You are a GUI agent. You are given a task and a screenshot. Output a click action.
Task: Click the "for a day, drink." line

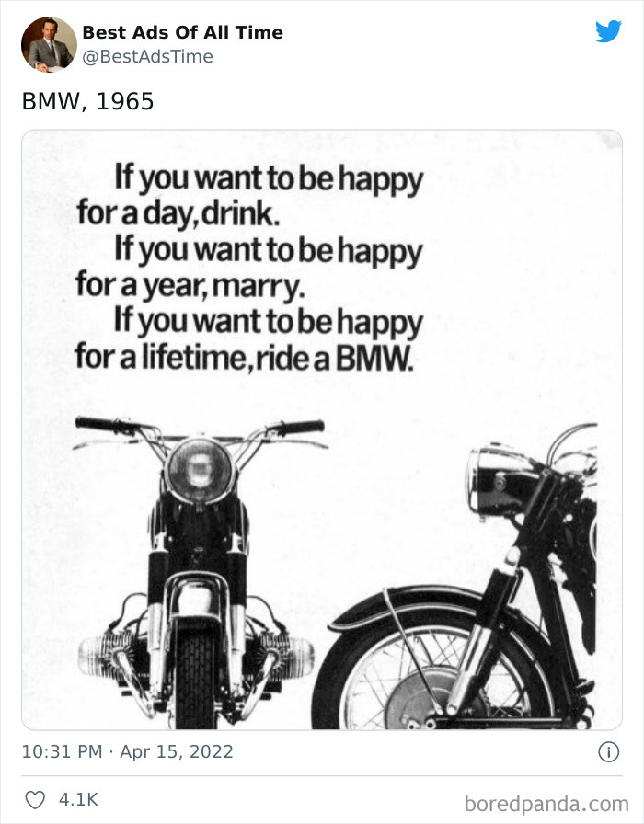point(178,214)
